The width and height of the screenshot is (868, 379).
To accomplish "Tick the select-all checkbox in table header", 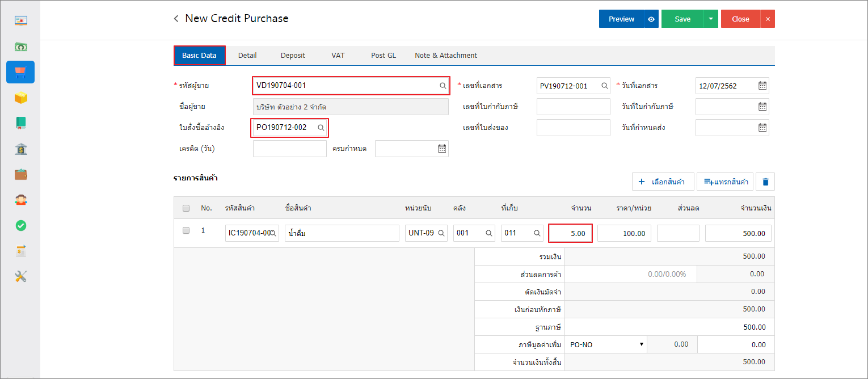I will 186,208.
